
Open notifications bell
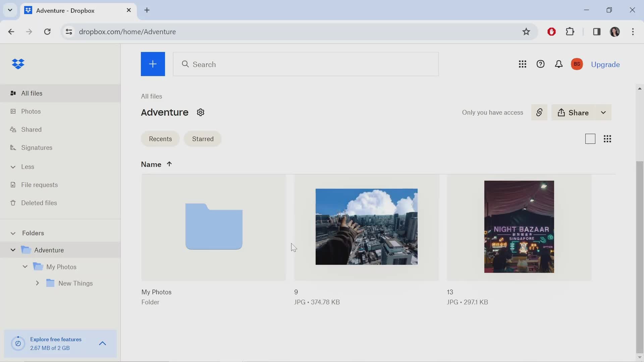pos(558,64)
